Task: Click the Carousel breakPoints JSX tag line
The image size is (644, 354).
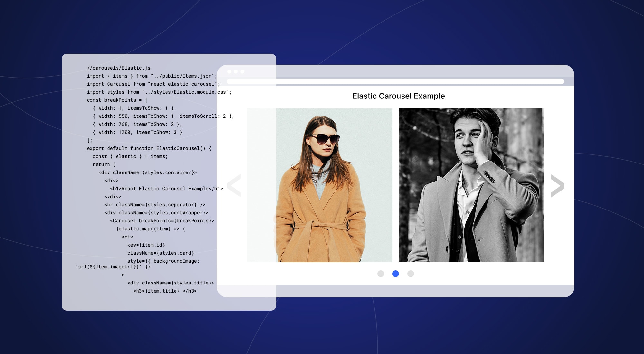Action: tap(162, 221)
